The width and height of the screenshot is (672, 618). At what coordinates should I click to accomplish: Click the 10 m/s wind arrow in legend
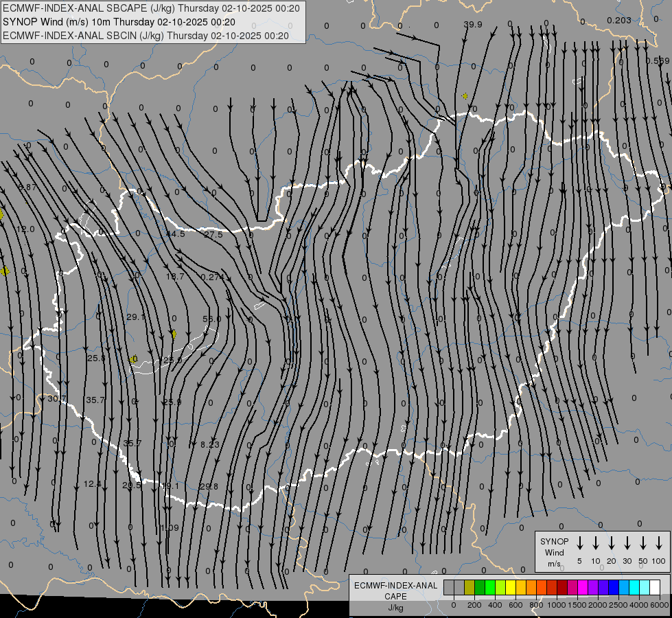[x=596, y=543]
